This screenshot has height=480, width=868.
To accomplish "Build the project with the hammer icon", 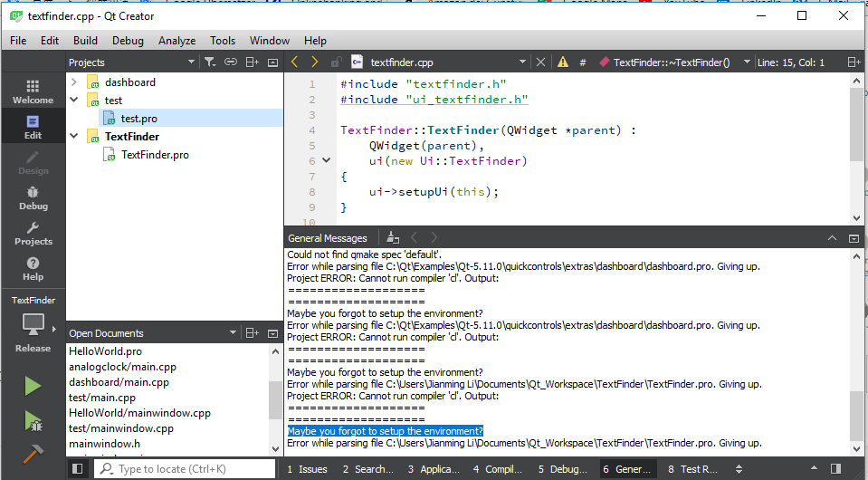I will (x=33, y=454).
